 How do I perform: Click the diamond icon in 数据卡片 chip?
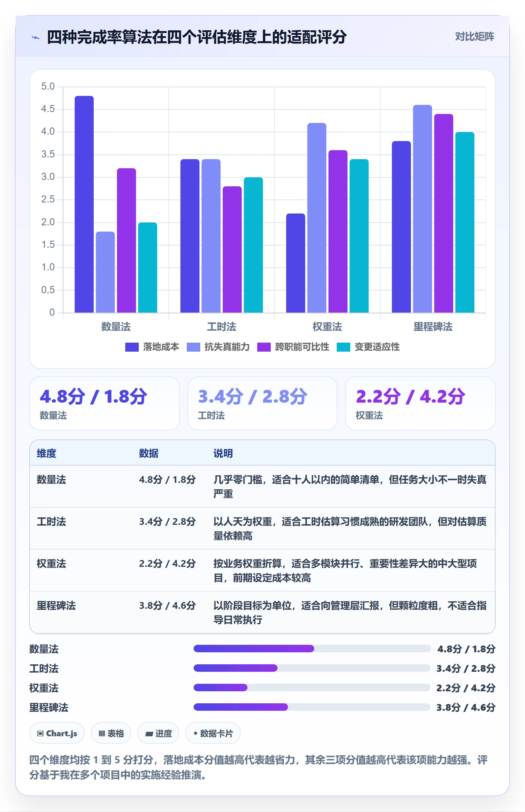pyautogui.click(x=195, y=733)
